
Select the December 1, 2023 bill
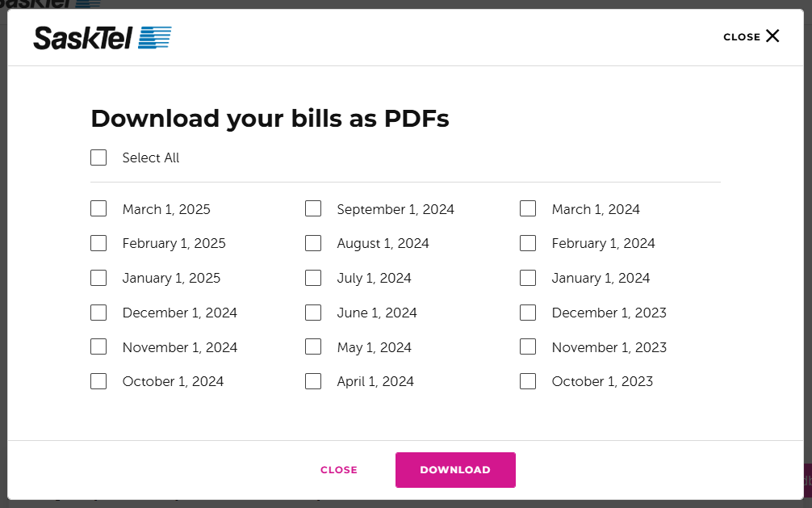tap(528, 313)
